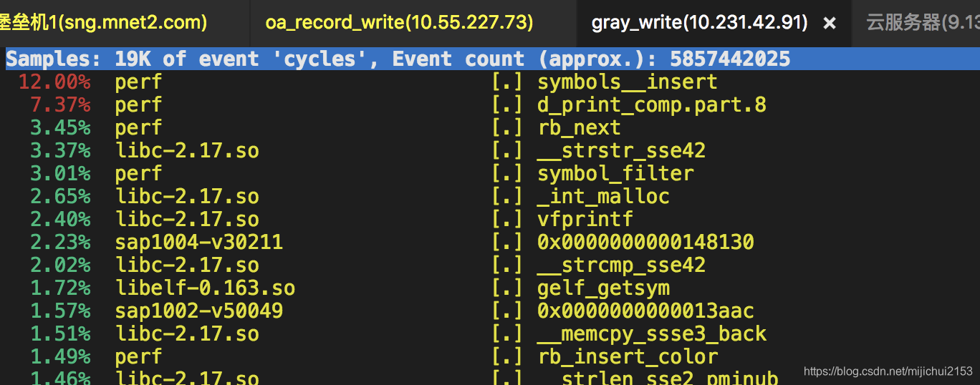Click the 2.23% overhead value
Viewport: 980px width, 385px height.
60,243
